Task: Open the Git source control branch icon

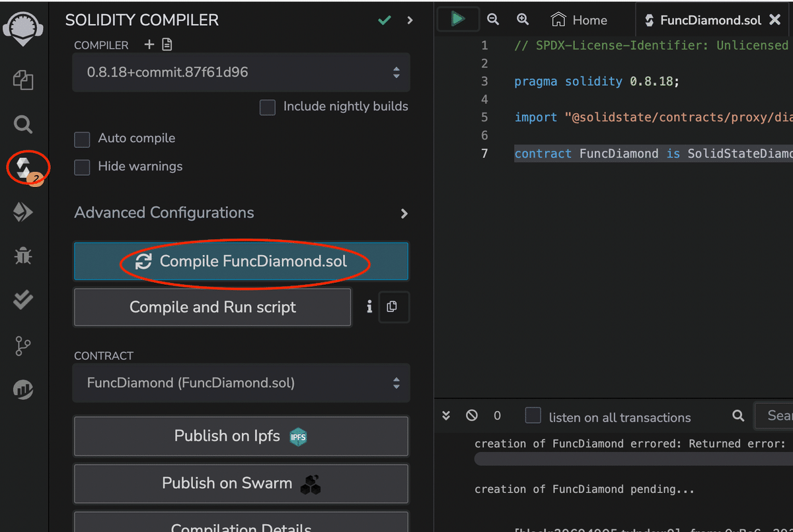Action: click(23, 346)
